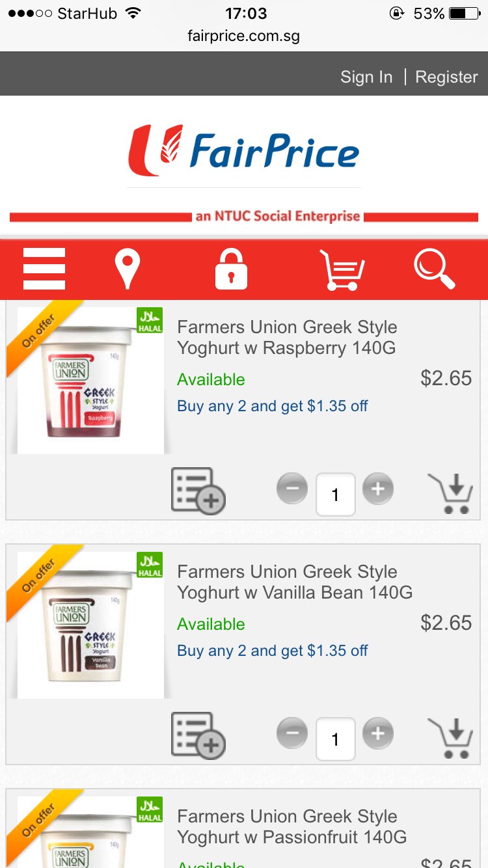Viewport: 488px width, 868px height.
Task: Tap the Vanilla Bean yoghurt product image
Action: tap(90, 625)
